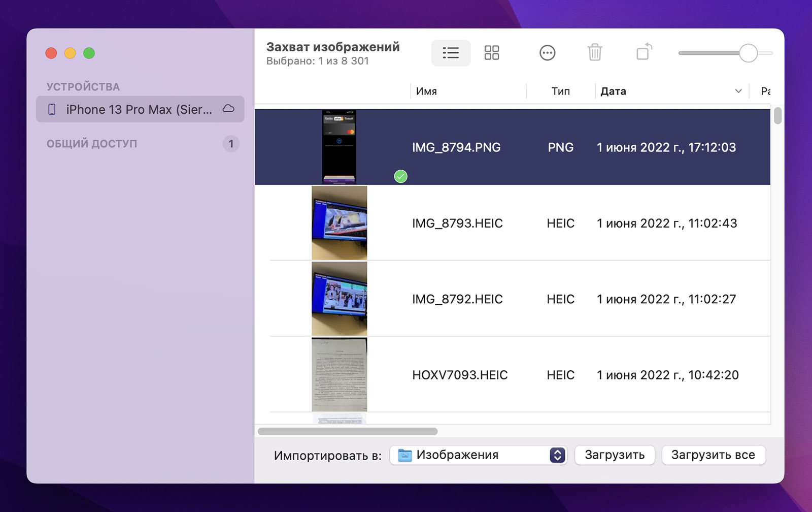Click the file name IMG_8792.HEIC
This screenshot has width=812, height=512.
pyautogui.click(x=457, y=299)
